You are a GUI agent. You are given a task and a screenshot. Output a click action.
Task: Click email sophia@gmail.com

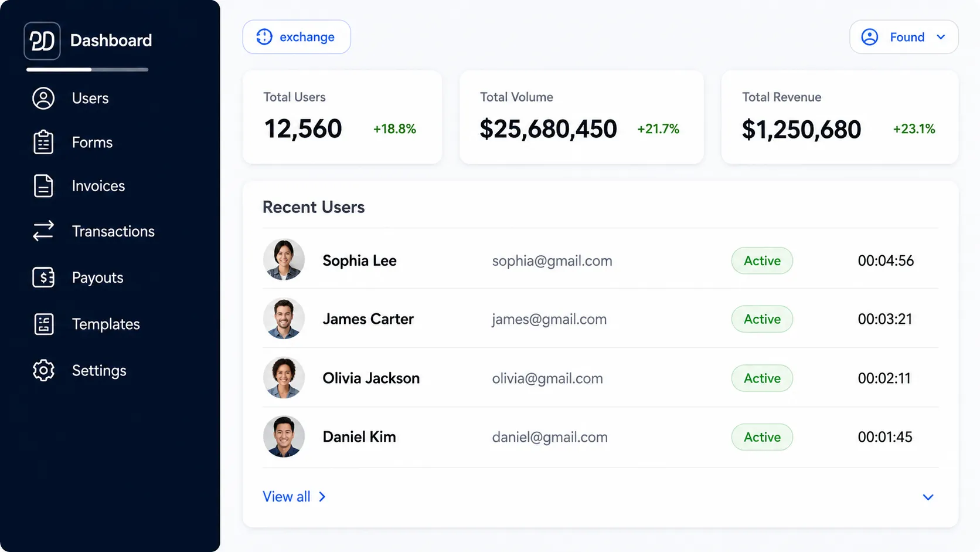[552, 261]
